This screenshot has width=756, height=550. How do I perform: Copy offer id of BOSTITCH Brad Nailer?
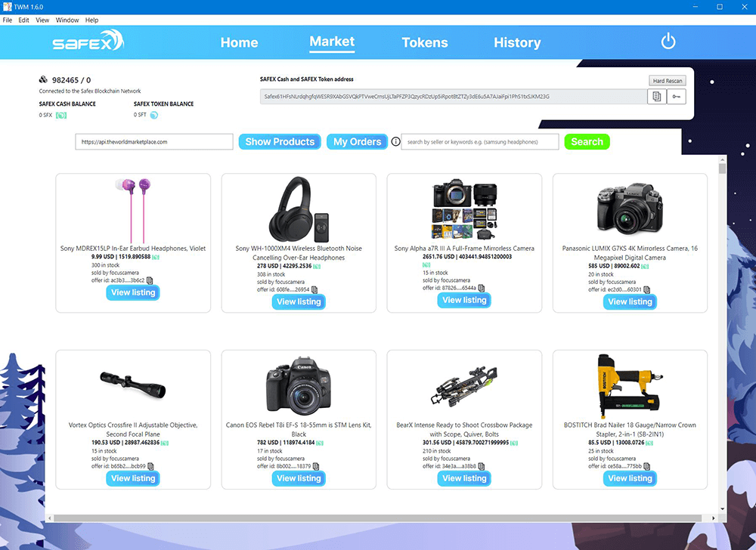click(646, 466)
